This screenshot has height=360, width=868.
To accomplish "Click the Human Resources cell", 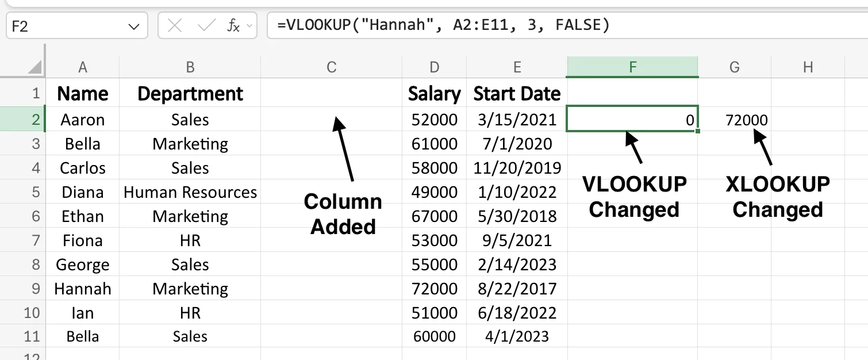I will tap(190, 192).
